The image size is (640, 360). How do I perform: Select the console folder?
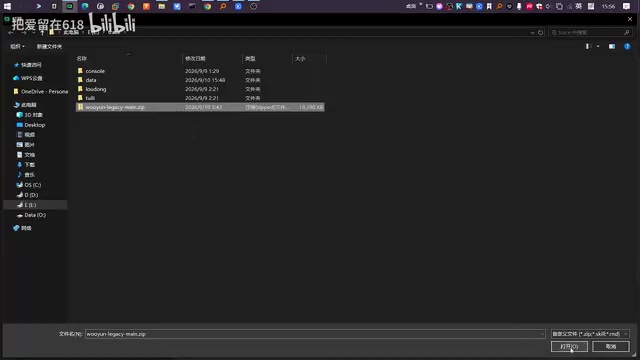click(95, 71)
